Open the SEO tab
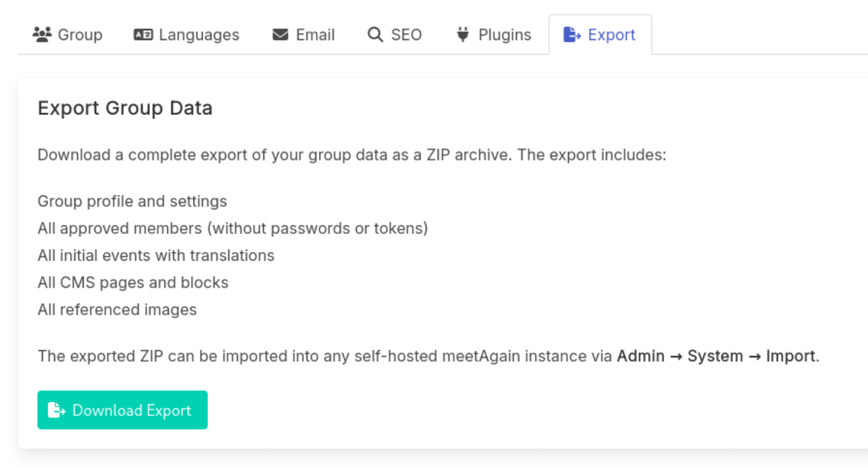 click(x=395, y=34)
